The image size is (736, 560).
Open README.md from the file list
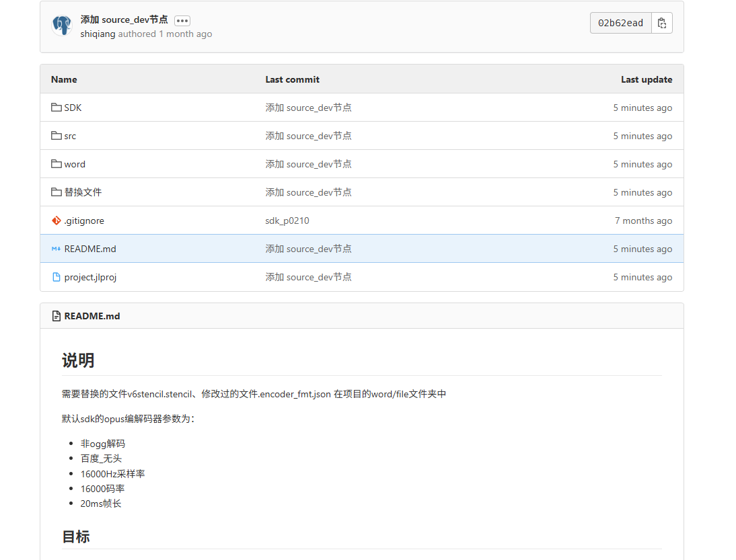[90, 249]
